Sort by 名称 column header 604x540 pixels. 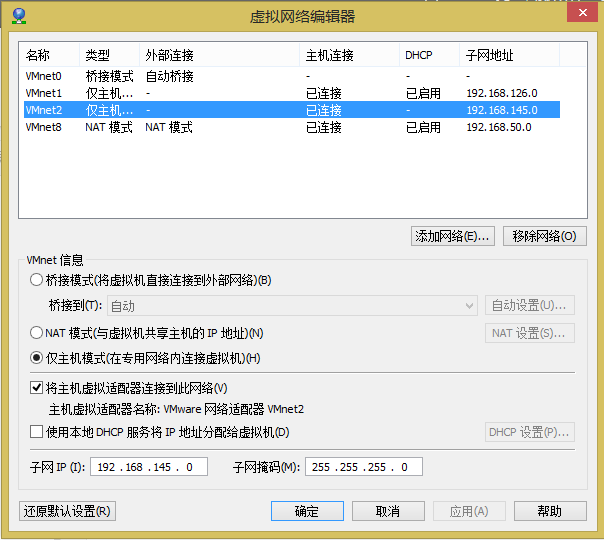49,55
